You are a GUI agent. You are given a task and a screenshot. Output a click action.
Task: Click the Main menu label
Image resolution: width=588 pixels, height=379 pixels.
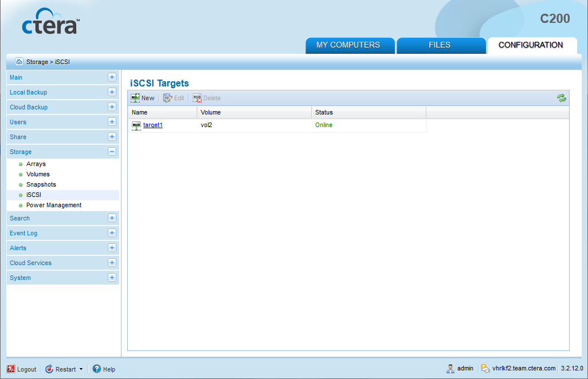[x=16, y=77]
